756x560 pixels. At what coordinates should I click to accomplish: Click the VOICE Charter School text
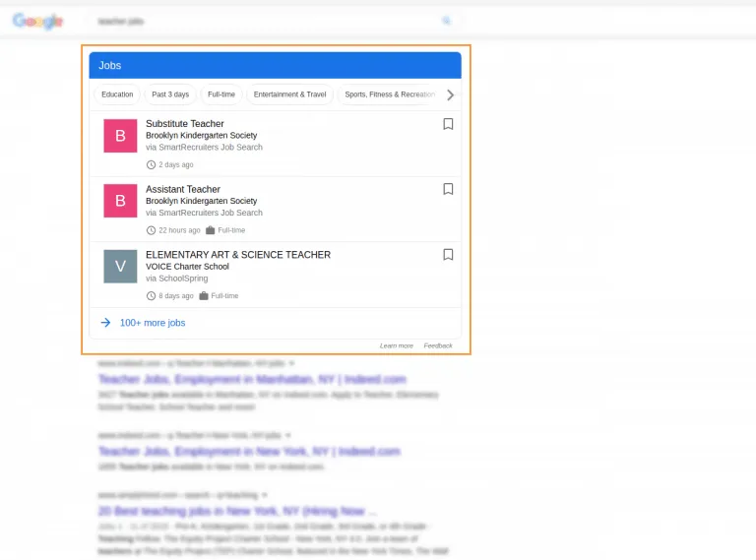pyautogui.click(x=187, y=267)
